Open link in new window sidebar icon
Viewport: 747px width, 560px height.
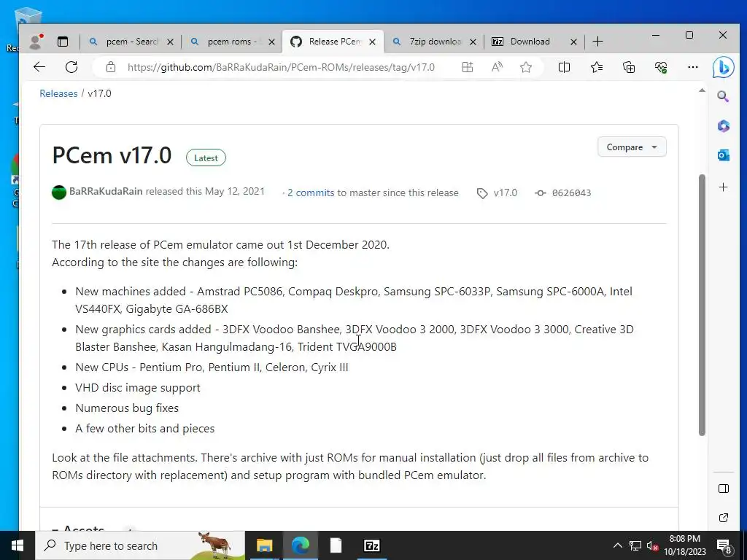tap(723, 518)
